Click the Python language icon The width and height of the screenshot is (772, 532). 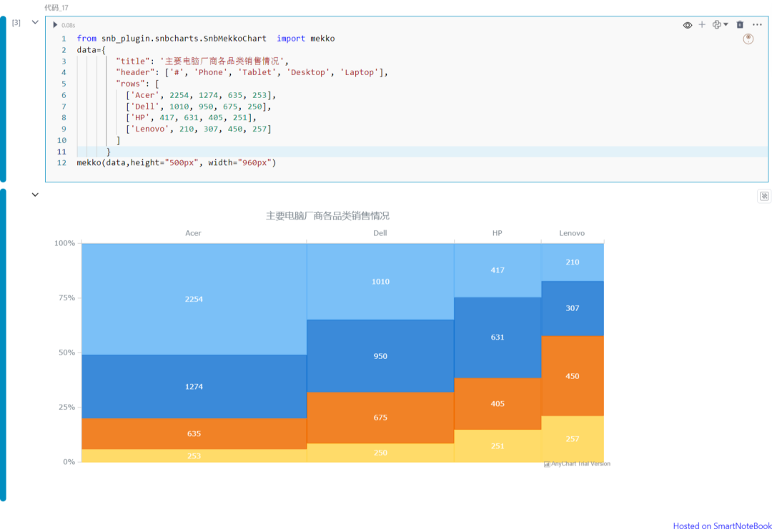(x=716, y=24)
